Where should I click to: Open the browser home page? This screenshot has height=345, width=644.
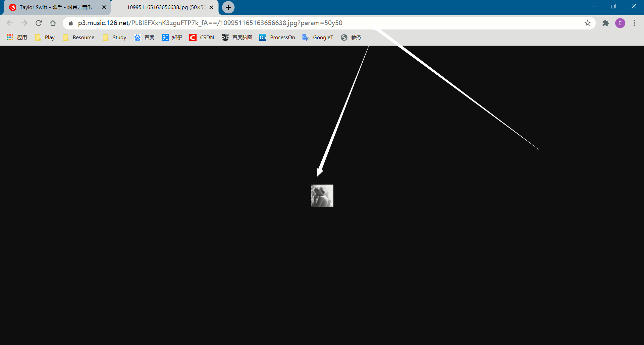pos(53,23)
